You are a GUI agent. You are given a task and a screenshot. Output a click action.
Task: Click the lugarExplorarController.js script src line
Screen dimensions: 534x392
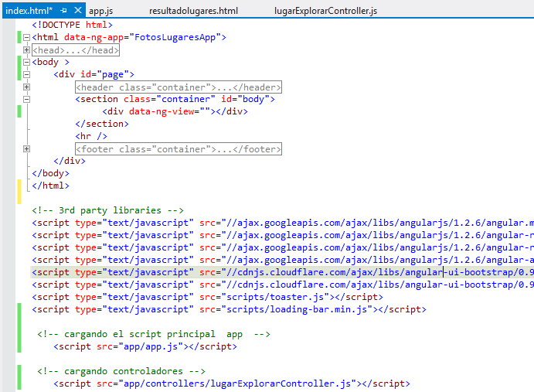pos(232,383)
